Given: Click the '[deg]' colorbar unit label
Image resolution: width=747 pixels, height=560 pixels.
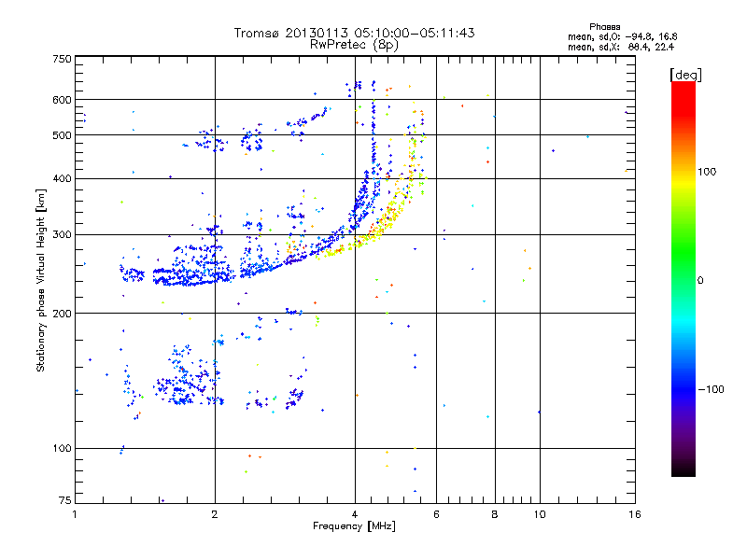Looking at the screenshot, I should (x=685, y=75).
